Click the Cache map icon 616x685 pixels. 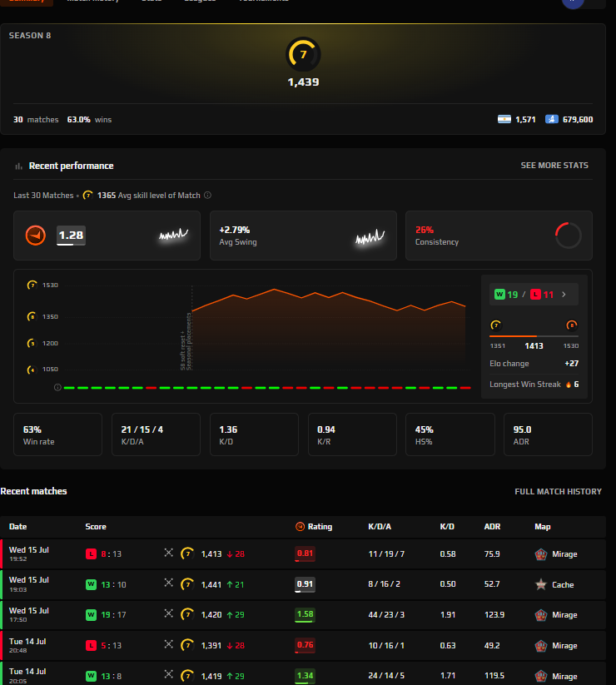pos(541,584)
